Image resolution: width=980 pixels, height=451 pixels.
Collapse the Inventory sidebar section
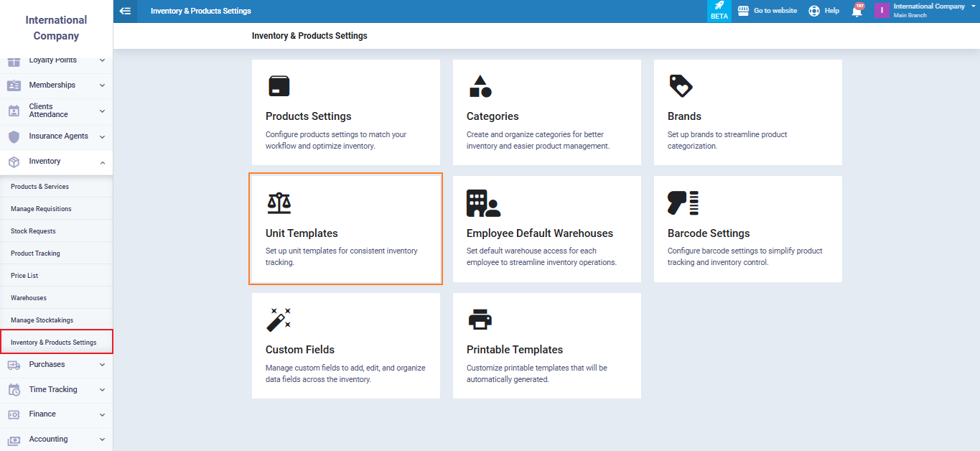tap(102, 162)
